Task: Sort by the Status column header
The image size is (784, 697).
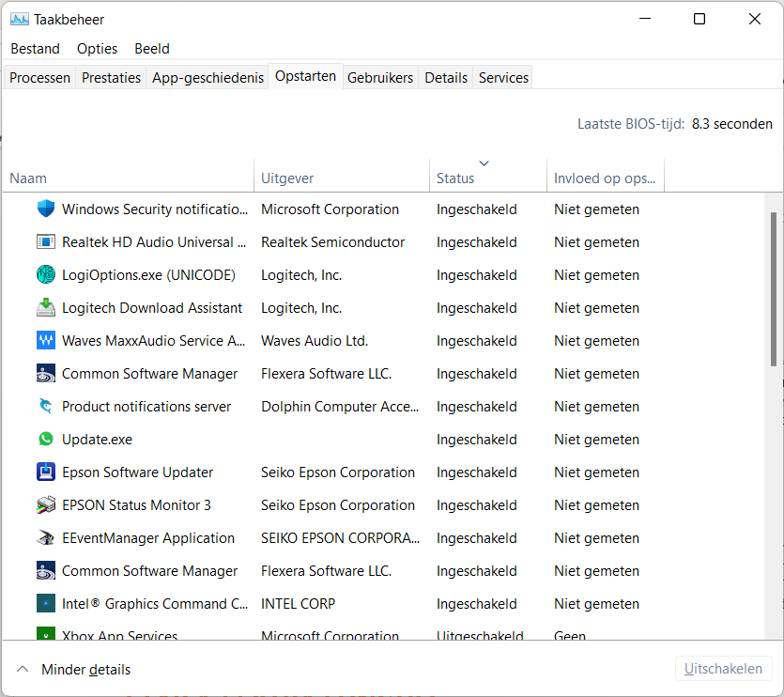Action: point(488,178)
